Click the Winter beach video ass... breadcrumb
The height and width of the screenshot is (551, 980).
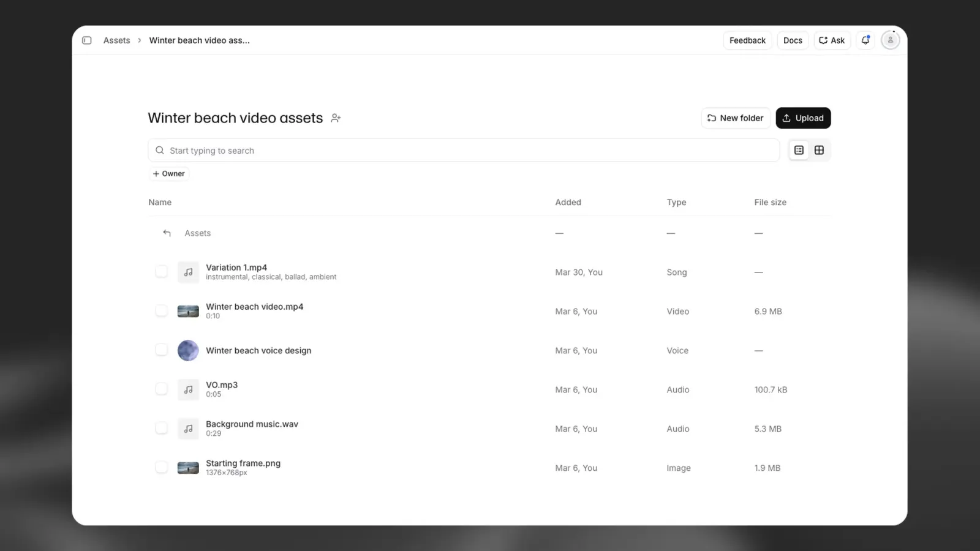(x=199, y=40)
